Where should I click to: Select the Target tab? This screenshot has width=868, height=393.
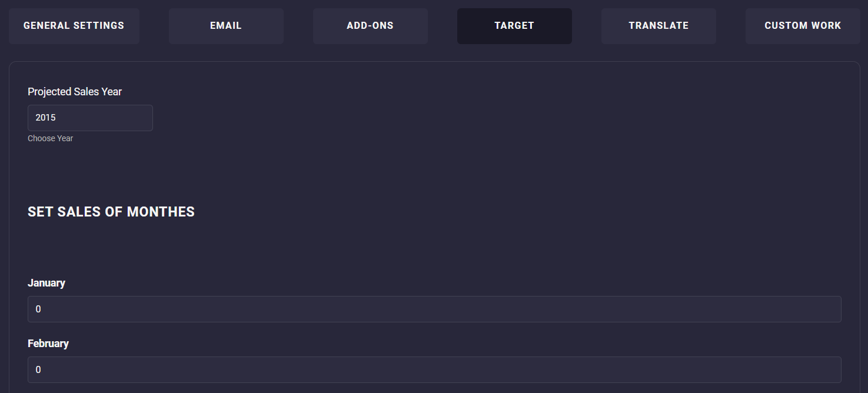pos(514,26)
